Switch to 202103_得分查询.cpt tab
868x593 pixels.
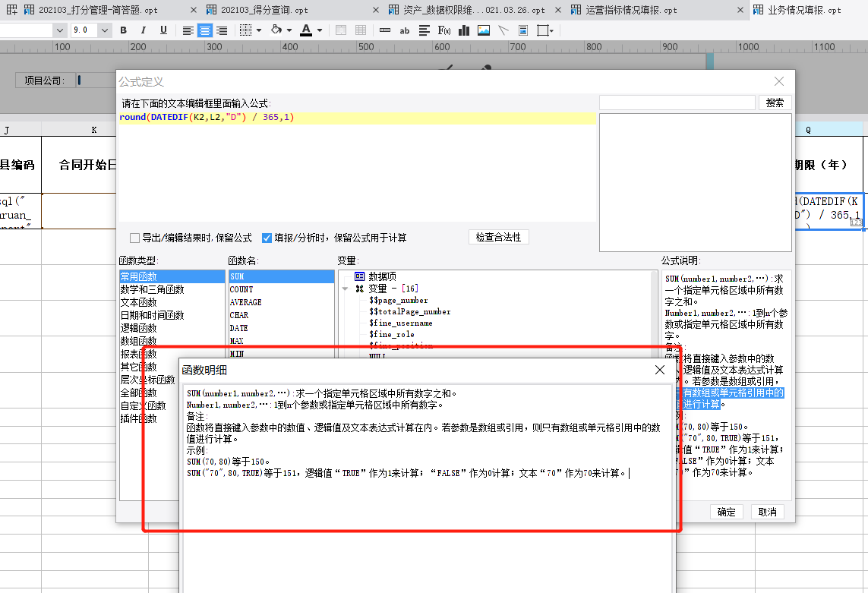click(264, 10)
